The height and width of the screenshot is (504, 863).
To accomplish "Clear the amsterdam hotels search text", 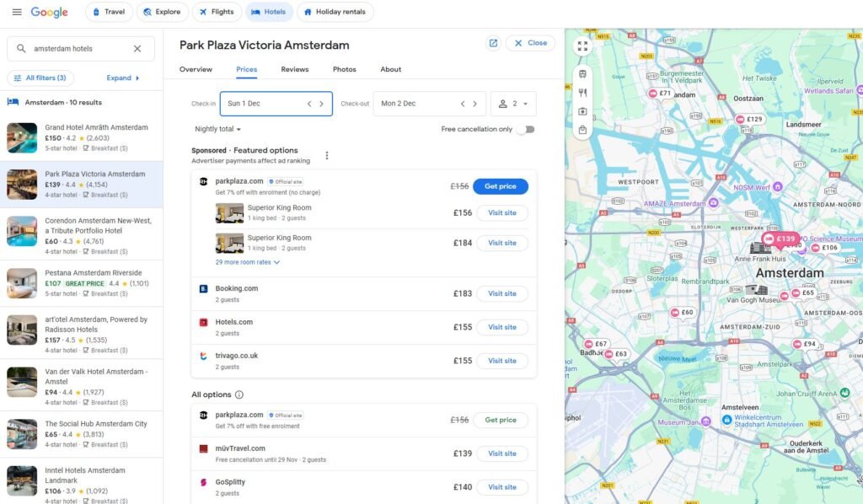I will [137, 48].
